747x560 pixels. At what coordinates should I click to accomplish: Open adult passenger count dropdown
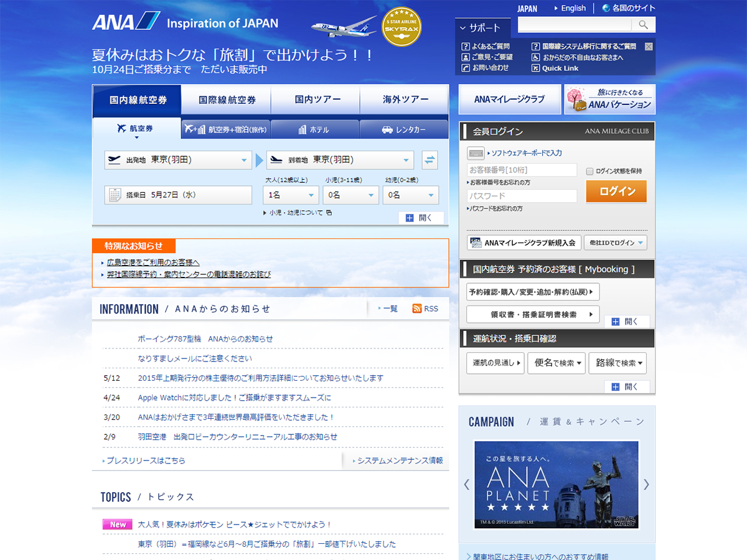[x=291, y=195]
